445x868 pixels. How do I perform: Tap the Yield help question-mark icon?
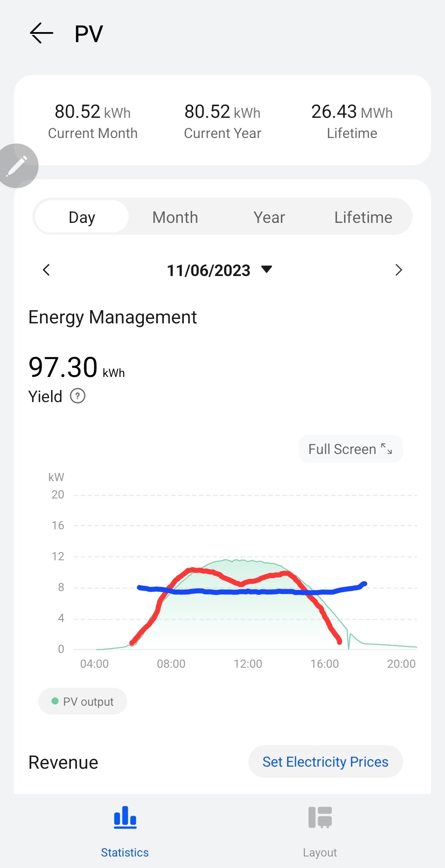pyautogui.click(x=77, y=396)
